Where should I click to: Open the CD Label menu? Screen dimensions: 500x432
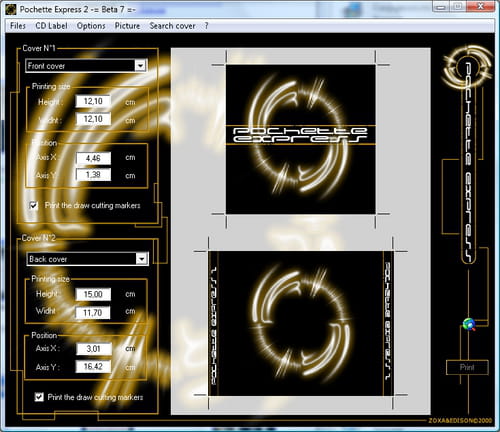[x=51, y=26]
